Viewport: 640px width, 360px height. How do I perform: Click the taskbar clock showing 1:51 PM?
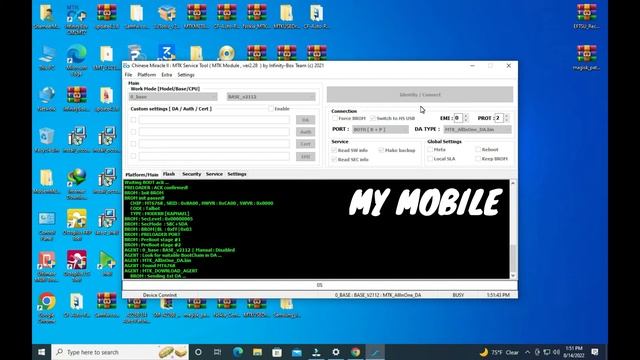574,352
